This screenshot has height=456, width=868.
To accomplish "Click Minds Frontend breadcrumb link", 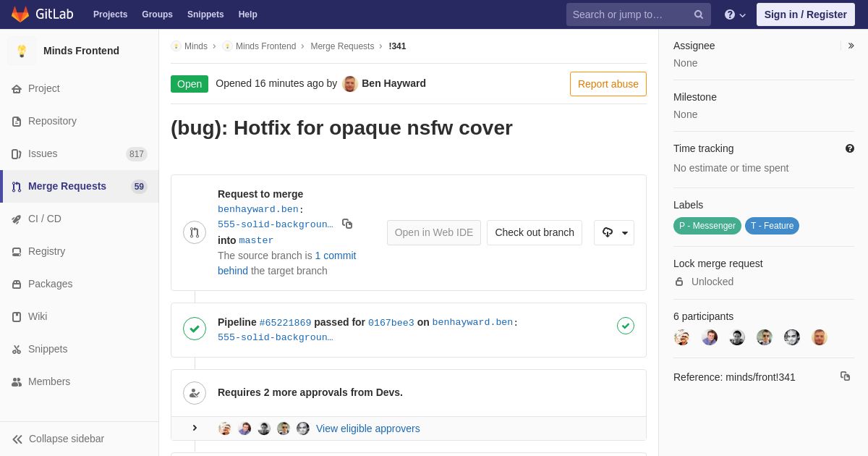I will coord(265,46).
